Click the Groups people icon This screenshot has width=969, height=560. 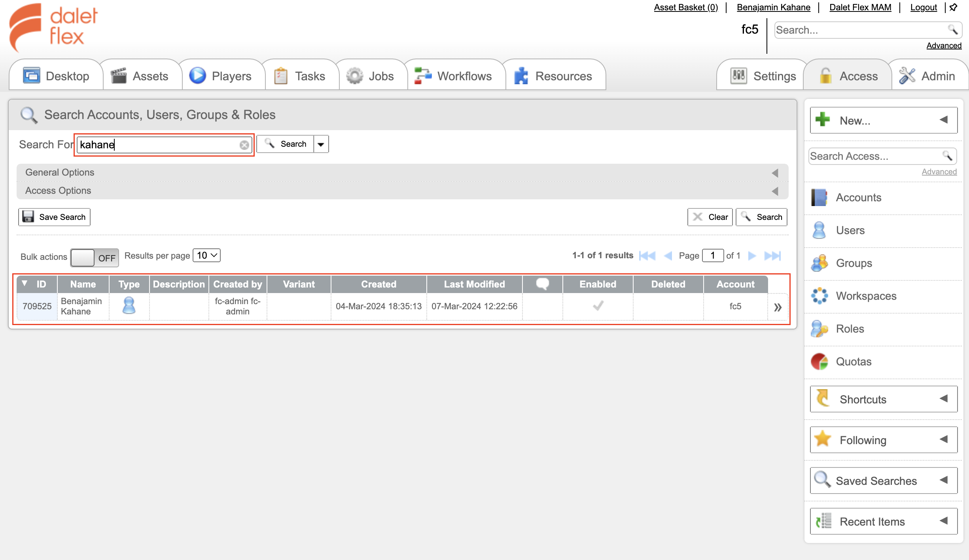[x=819, y=263]
